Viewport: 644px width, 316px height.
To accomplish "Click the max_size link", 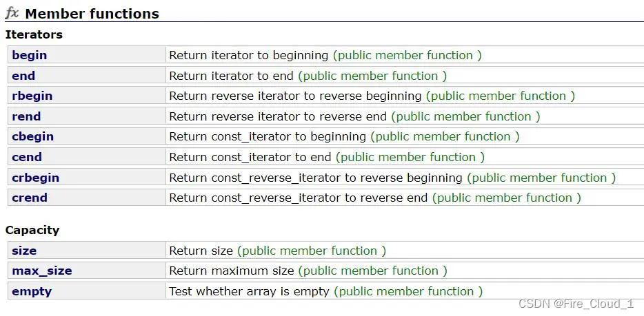I will point(42,271).
